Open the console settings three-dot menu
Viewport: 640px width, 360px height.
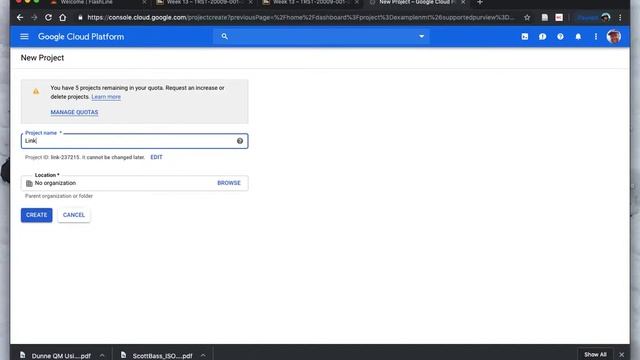pyautogui.click(x=596, y=37)
